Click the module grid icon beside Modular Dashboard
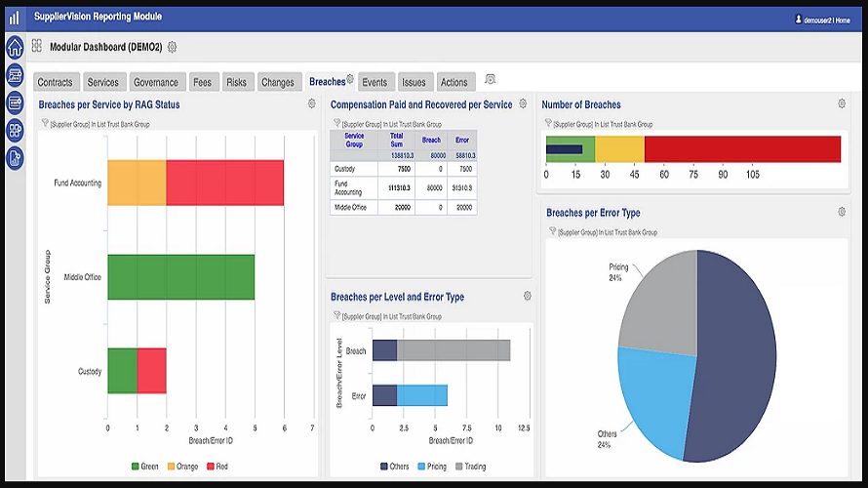Screen dimensions: 868x488 (36, 46)
